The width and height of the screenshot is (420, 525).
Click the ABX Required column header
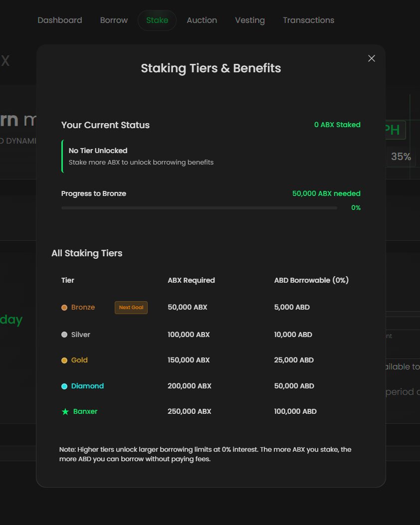click(x=191, y=280)
